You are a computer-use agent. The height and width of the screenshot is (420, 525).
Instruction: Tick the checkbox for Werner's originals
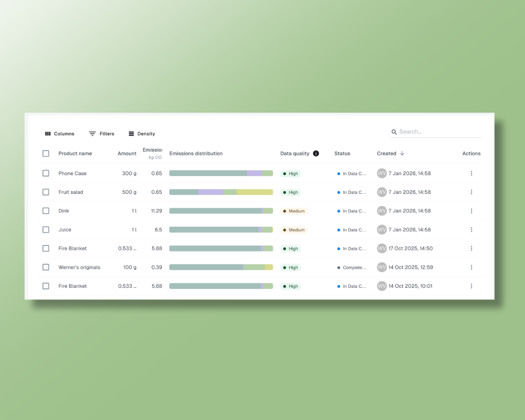pos(46,267)
